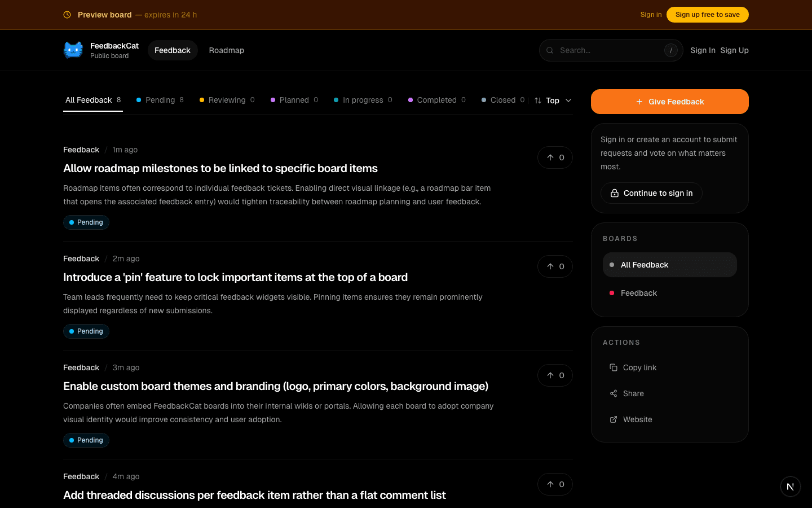This screenshot has height=508, width=812.
Task: Select the Copy link icon in Actions
Action: [613, 367]
